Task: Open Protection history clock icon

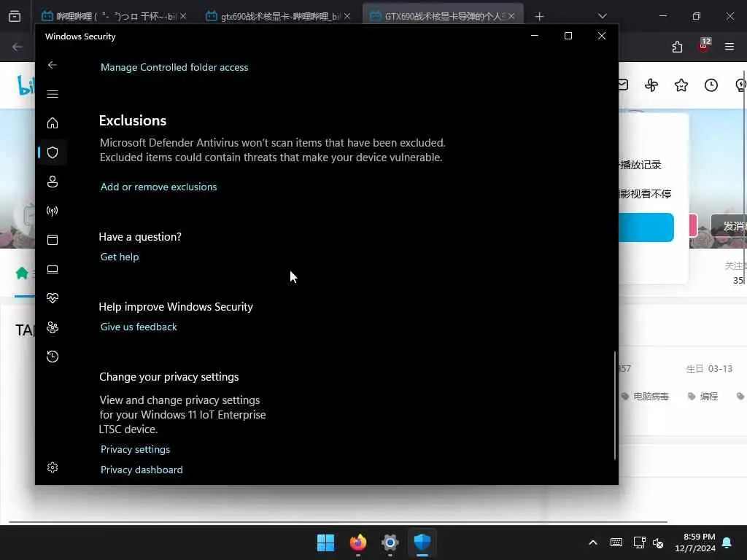Action: 53,356
